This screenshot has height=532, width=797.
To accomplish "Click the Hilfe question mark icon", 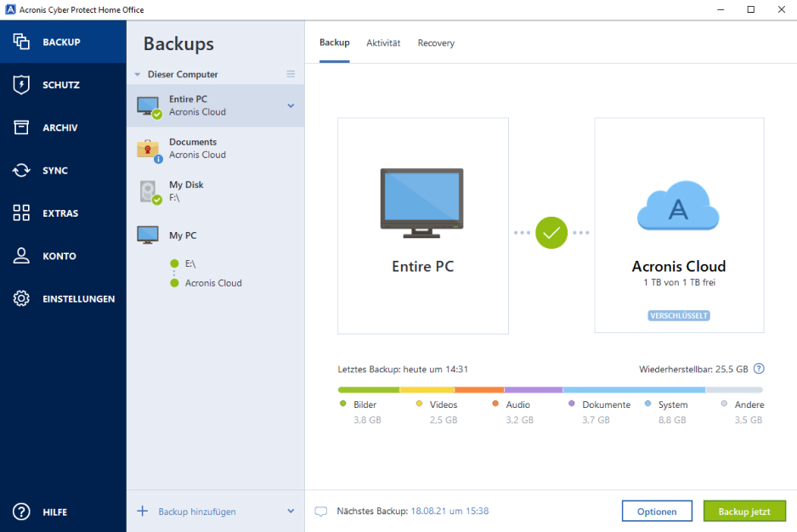I will click(21, 512).
